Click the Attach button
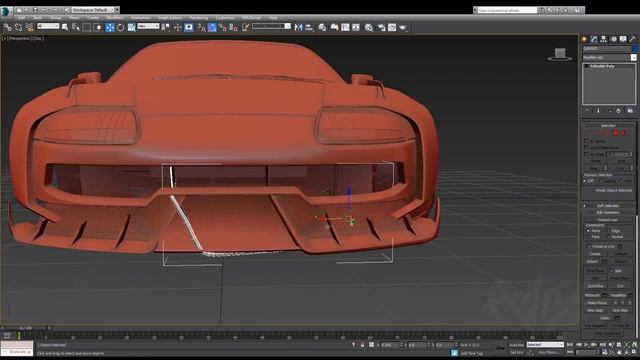Screen dimensions: 640x360 593,262
